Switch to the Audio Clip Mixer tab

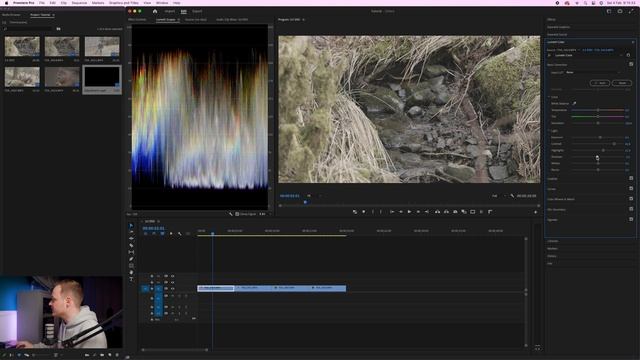coord(232,20)
